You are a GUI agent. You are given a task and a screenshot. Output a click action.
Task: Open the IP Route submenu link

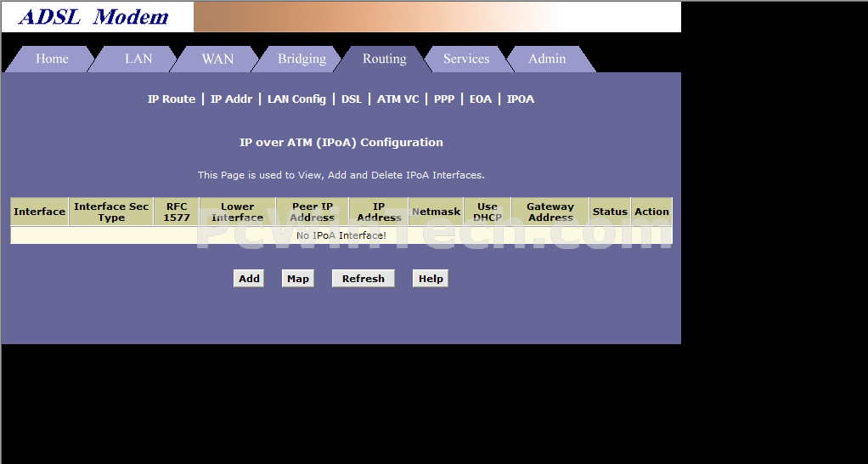pos(172,99)
